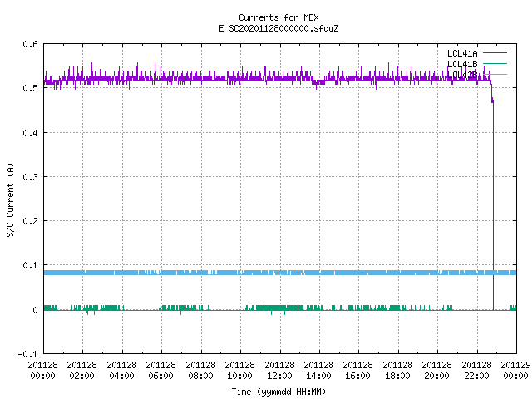Click the 'Time (yymmdd HH:MM)' x-axis label

[278, 392]
